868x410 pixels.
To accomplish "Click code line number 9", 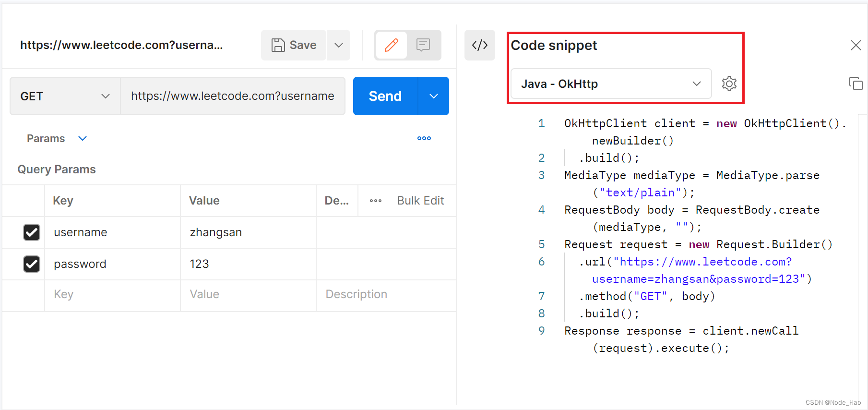I will click(541, 331).
